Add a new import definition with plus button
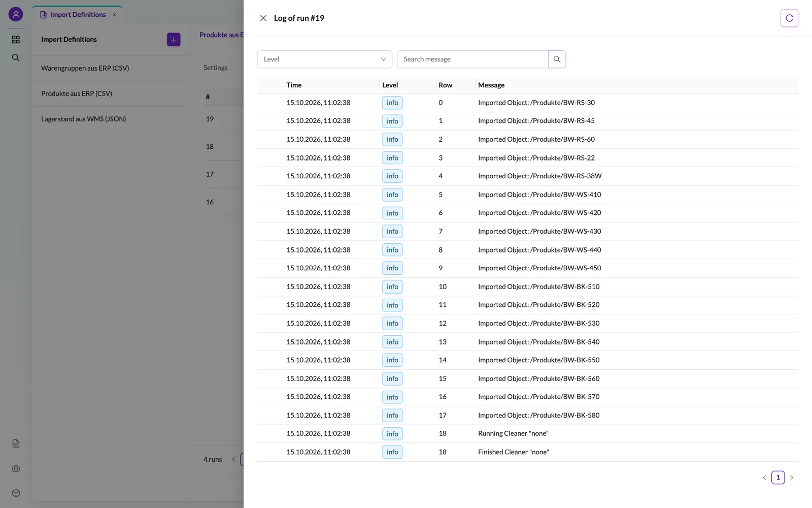Screen dimensions: 812x508 (x=174, y=40)
